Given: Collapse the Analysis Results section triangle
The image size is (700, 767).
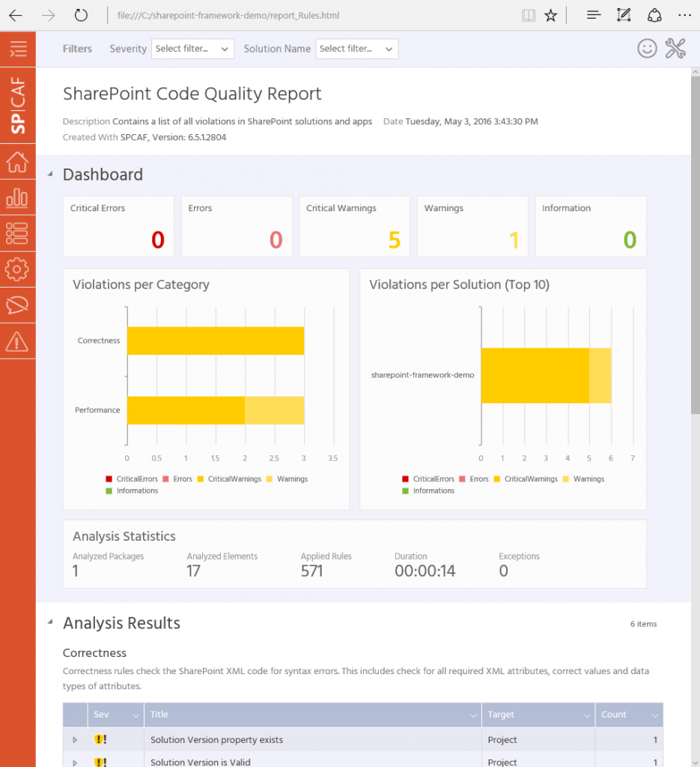Looking at the screenshot, I should (x=50, y=622).
